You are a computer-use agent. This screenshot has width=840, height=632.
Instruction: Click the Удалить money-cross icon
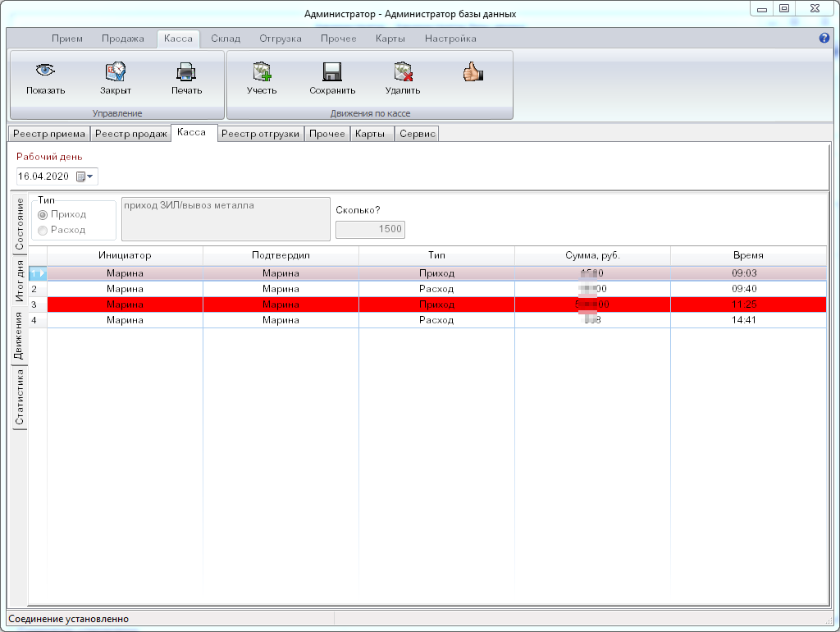(403, 71)
